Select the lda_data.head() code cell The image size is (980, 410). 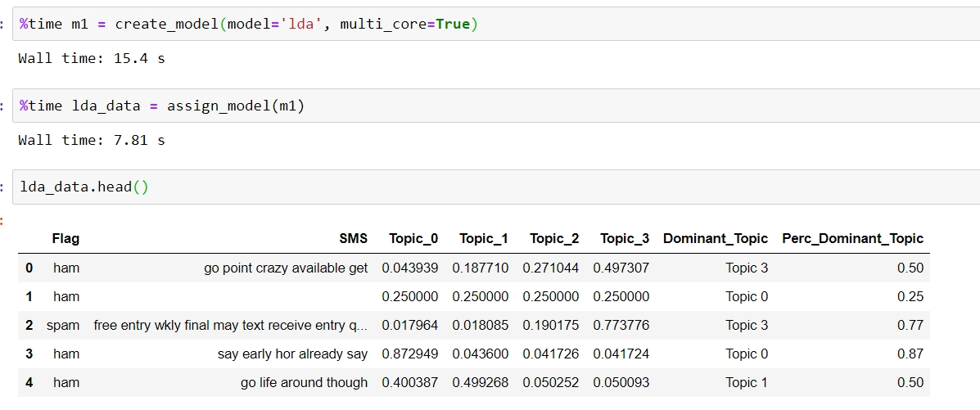[x=491, y=187]
